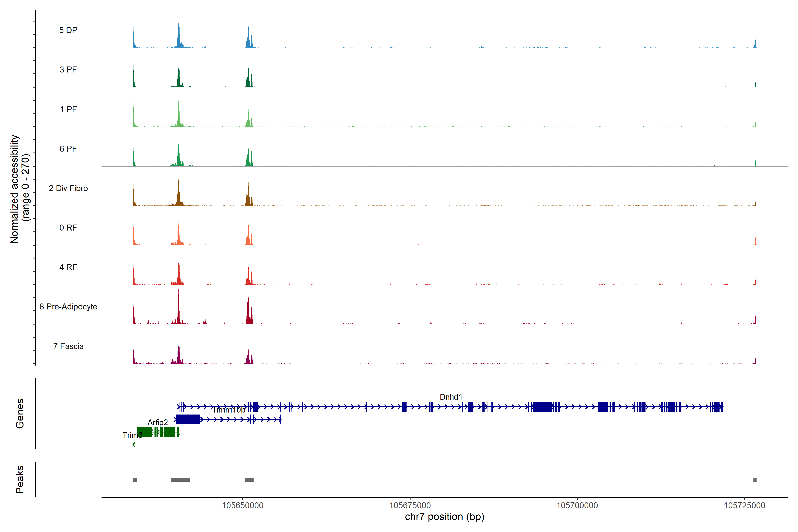Viewport: 798px width, 532px height.
Task: Click the rightmost gray peak marker
Action: click(755, 480)
